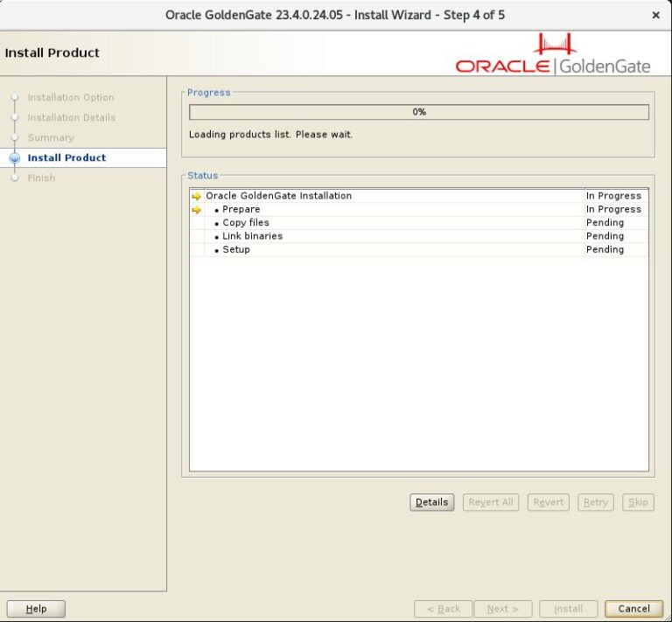Go to Installation Option step in sidebar

(70, 98)
